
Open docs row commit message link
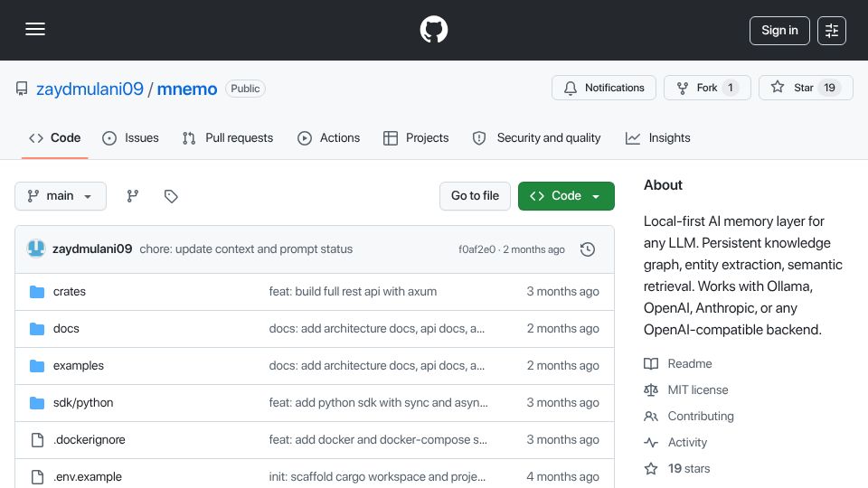(x=376, y=329)
